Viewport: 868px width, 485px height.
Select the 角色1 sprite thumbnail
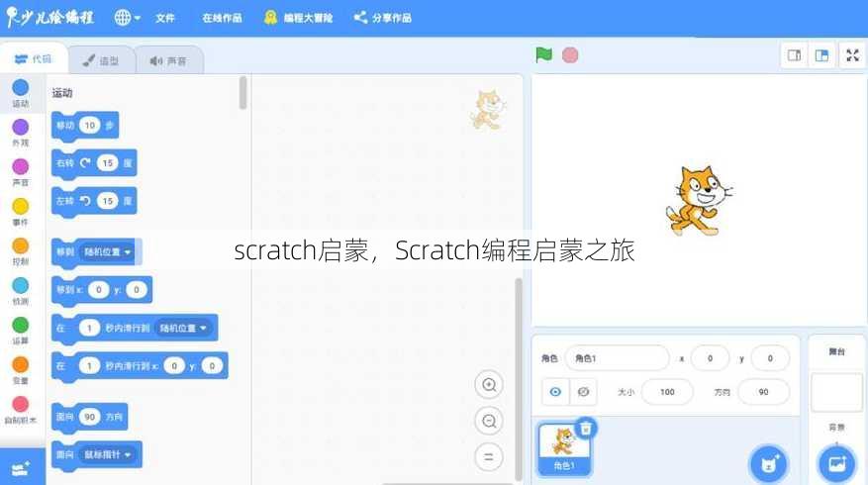(564, 448)
